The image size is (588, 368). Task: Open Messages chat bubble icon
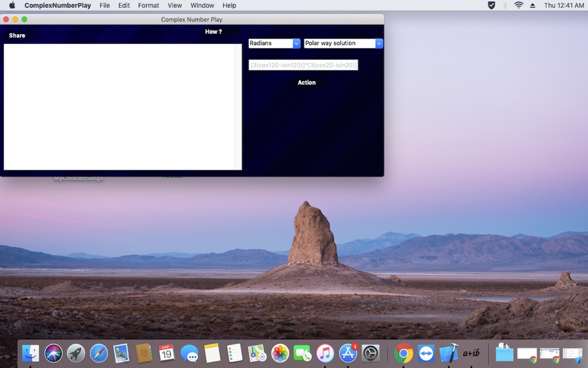(189, 353)
